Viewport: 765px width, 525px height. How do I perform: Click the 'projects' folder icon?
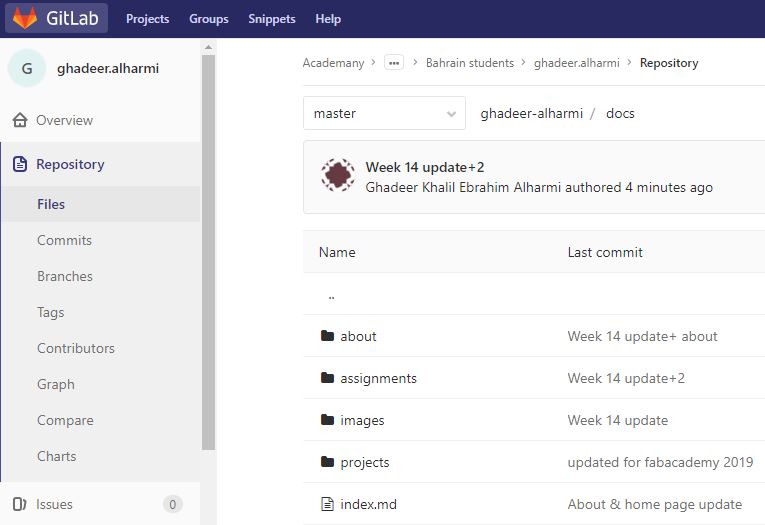(327, 462)
